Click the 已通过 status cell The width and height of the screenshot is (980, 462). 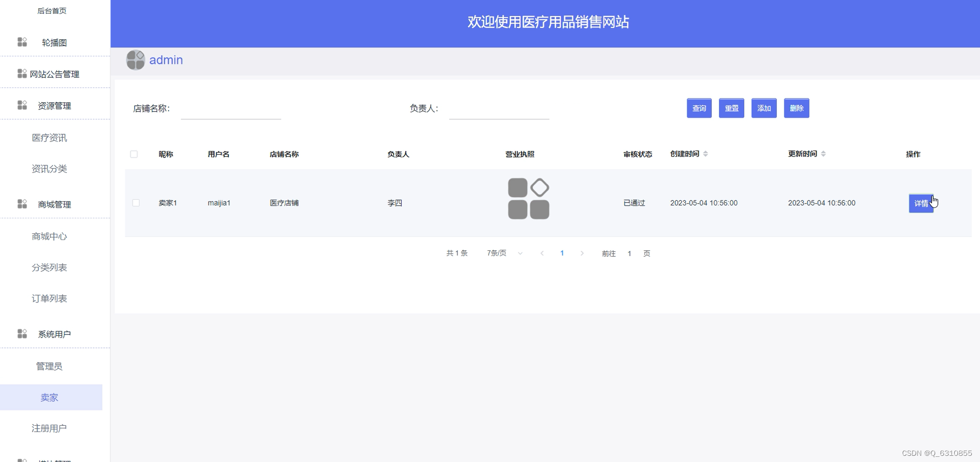point(634,203)
